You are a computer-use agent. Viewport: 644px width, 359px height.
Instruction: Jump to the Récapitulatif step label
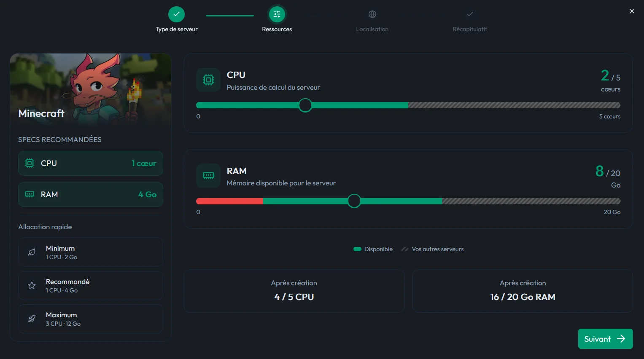[470, 29]
